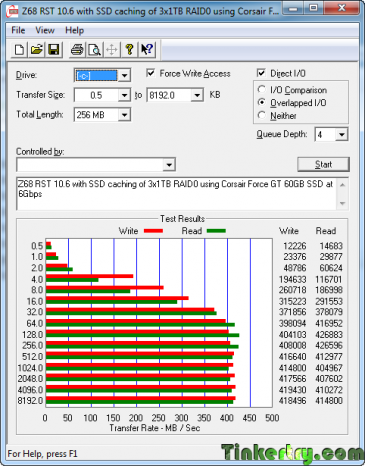This screenshot has height=466, width=365.
Task: Expand the Queue Depth dropdown
Action: coord(341,135)
